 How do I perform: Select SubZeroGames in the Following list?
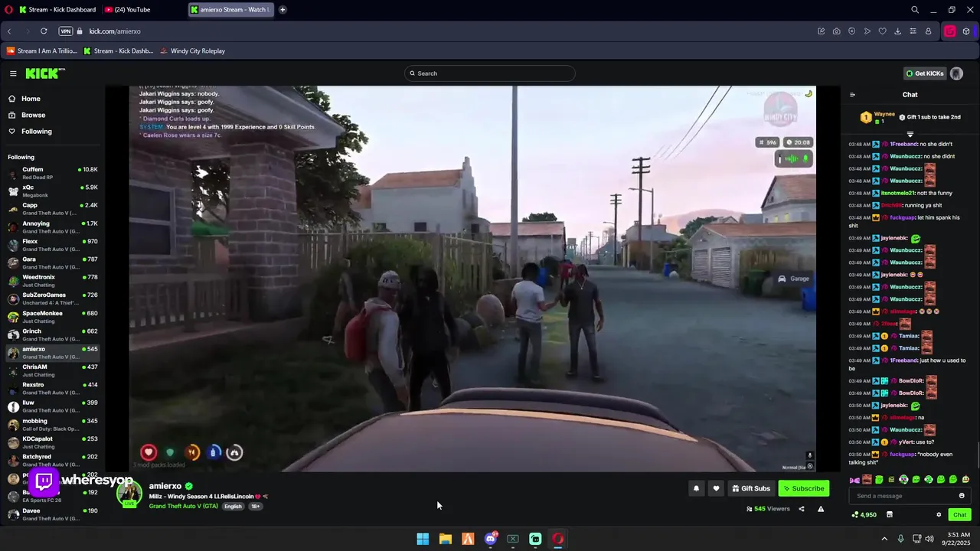(x=52, y=298)
